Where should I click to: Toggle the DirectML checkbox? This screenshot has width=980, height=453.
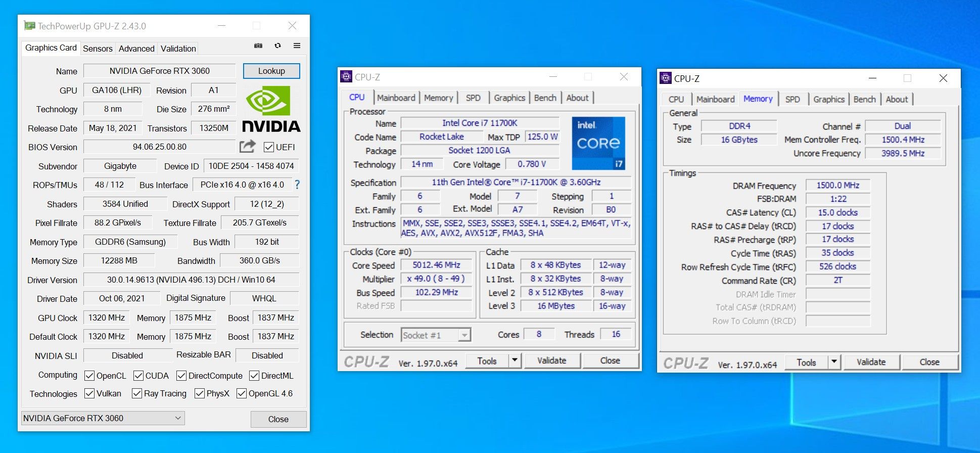pos(254,376)
